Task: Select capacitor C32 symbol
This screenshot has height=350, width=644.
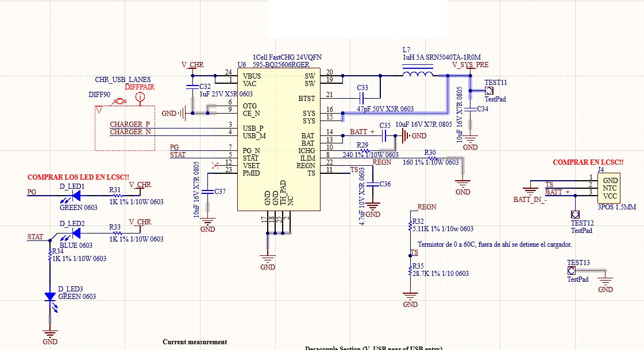Action: (x=192, y=87)
